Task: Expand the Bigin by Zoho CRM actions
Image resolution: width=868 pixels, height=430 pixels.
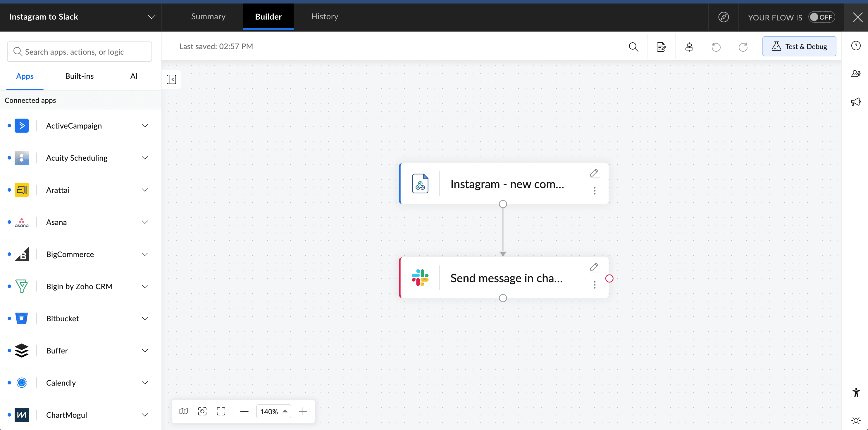Action: coord(145,286)
